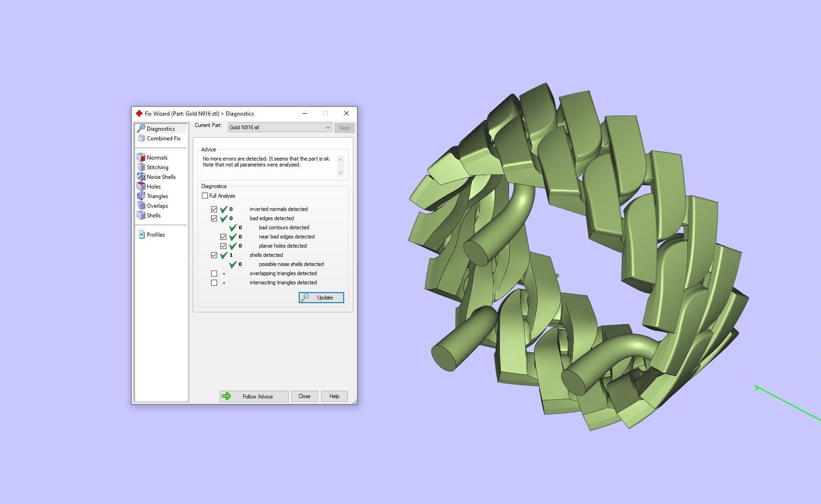Open the Combined Fix icon
This screenshot has height=504, width=821.
(141, 138)
